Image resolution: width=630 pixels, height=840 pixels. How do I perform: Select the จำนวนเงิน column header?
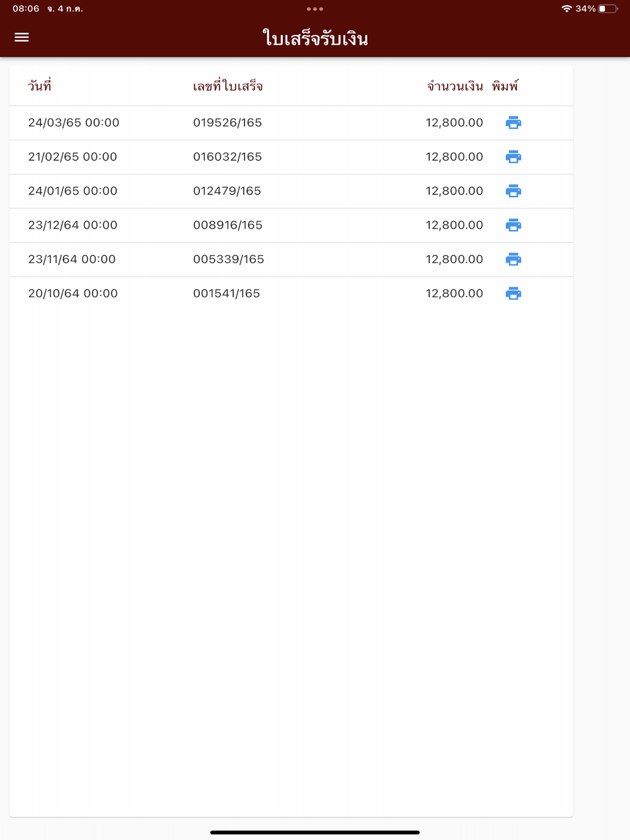455,86
